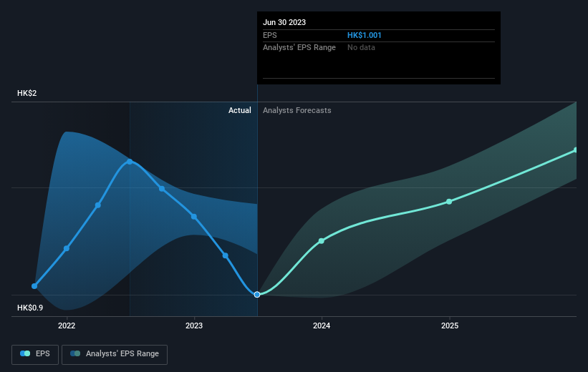Select the Jun 30 2023 highlighted EPS data point
The image size is (588, 372).
click(257, 295)
